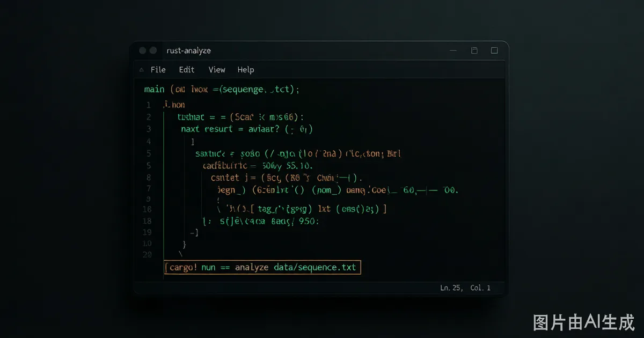Image resolution: width=644 pixels, height=338 pixels.
Task: Click line number 7 in the gutter
Action: coord(148,189)
